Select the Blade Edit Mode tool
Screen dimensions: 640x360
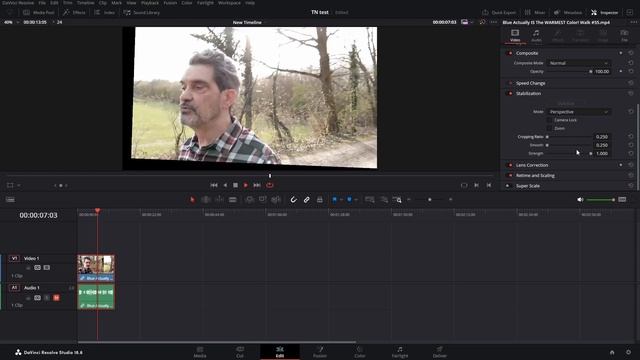click(x=233, y=200)
